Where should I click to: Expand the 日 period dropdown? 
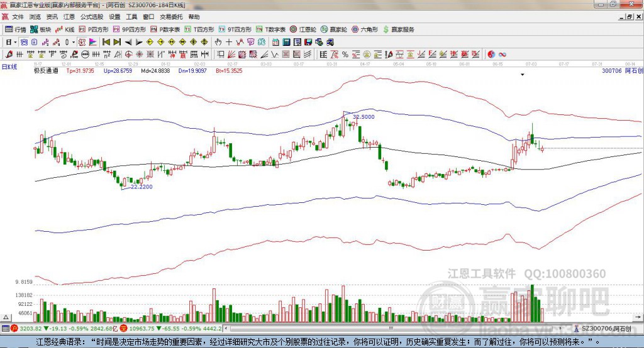pos(15,42)
